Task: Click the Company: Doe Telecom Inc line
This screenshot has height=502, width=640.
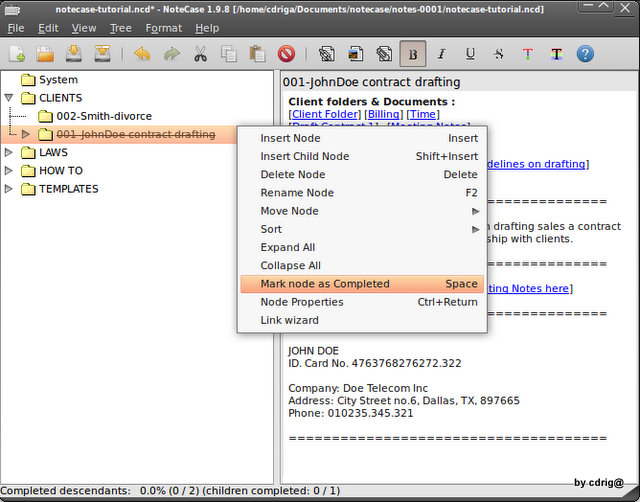Action: pyautogui.click(x=358, y=388)
